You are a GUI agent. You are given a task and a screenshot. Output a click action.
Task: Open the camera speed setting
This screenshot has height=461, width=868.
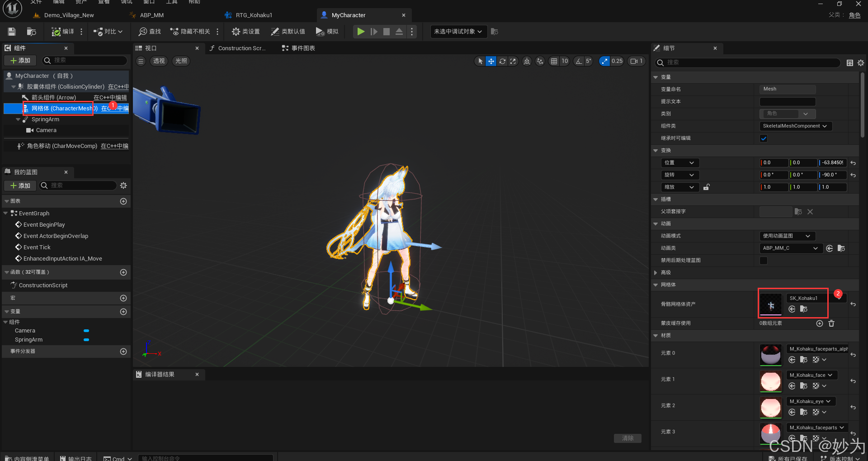click(x=637, y=61)
